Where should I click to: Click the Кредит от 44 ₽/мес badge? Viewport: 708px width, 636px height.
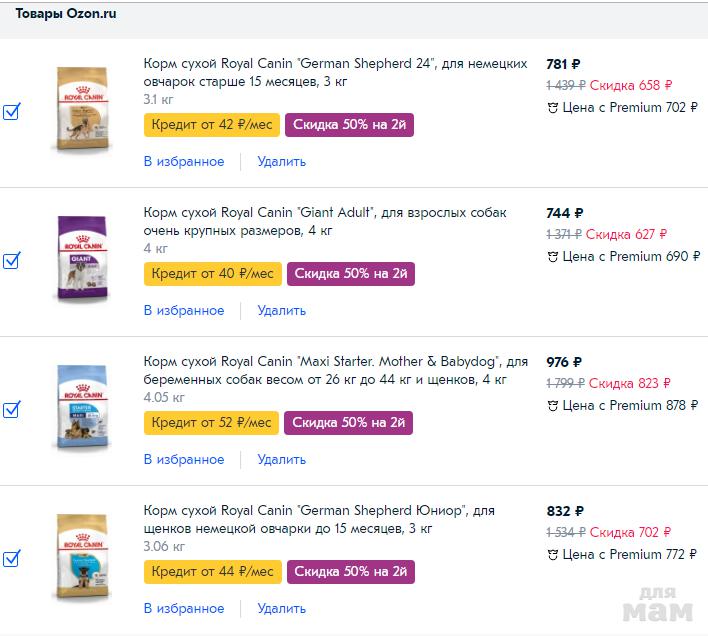pyautogui.click(x=212, y=572)
